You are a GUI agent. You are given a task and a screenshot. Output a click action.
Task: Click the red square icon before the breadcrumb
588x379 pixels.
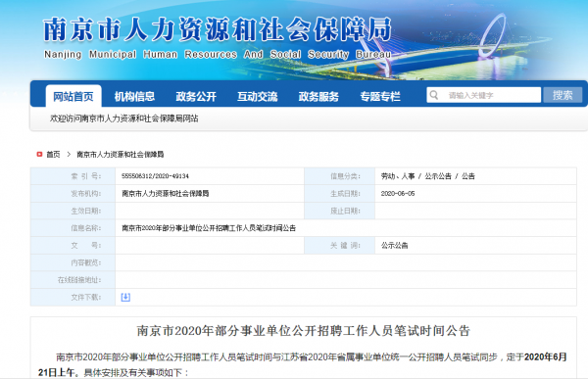tap(39, 154)
